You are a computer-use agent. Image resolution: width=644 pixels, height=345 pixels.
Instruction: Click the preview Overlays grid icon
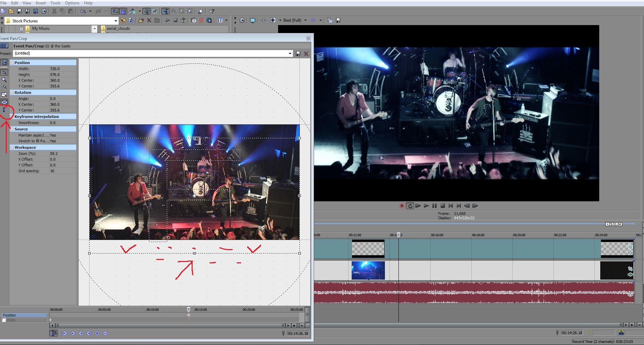point(313,20)
